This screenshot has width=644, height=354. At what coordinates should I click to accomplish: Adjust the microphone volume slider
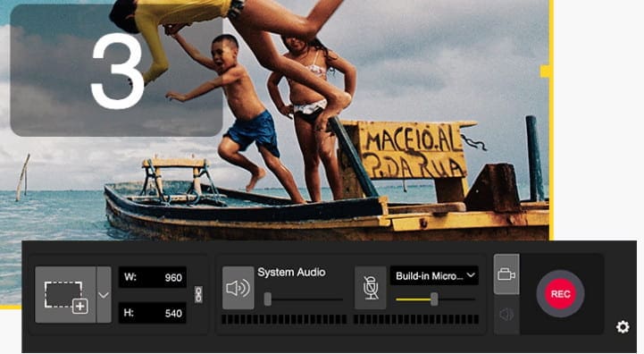tap(435, 299)
